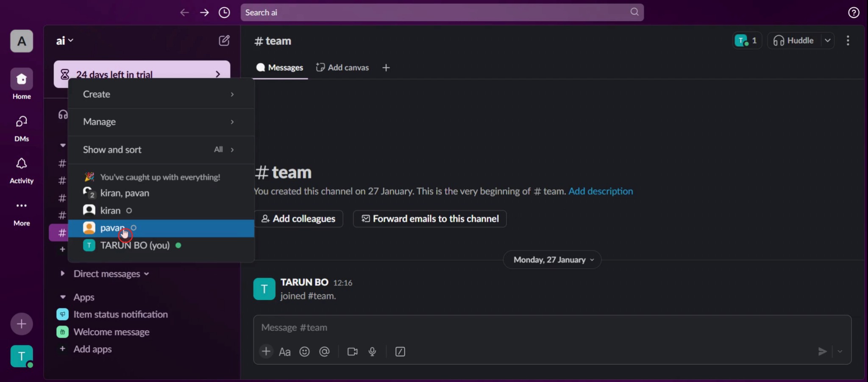Open the help icon in top right
This screenshot has height=382, width=868.
click(854, 12)
